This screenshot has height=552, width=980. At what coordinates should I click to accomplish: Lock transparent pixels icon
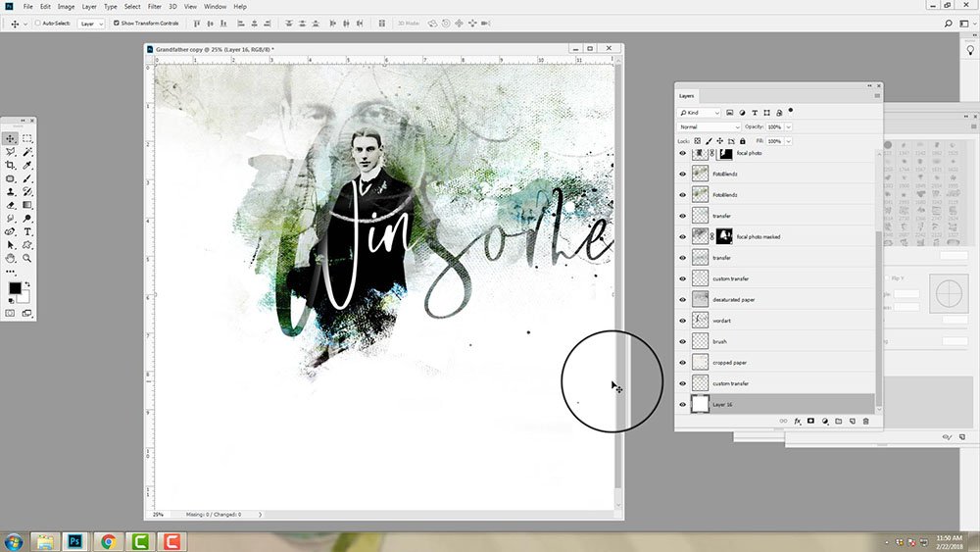(x=698, y=141)
